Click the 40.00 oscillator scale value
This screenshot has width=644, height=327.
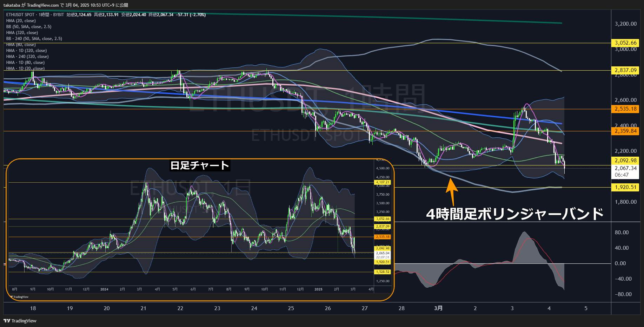622,248
